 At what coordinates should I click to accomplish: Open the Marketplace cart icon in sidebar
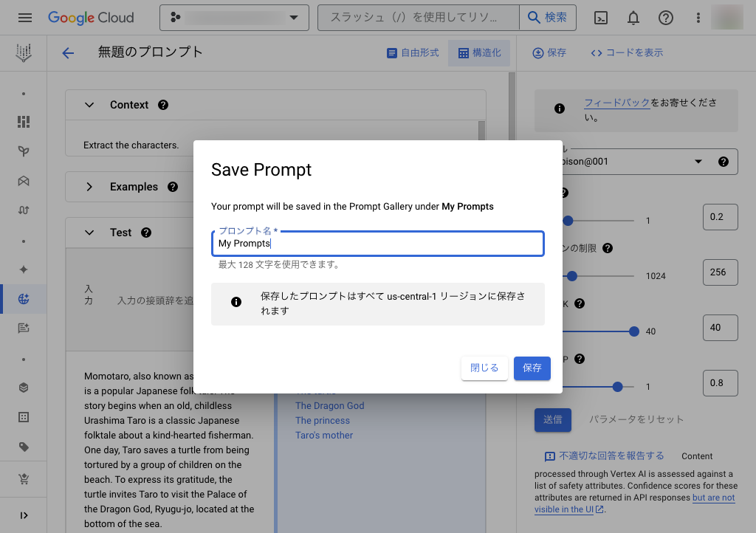23,480
